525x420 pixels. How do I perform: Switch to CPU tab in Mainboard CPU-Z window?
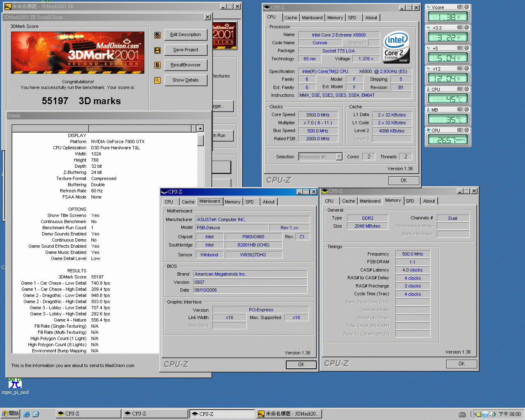(x=169, y=202)
